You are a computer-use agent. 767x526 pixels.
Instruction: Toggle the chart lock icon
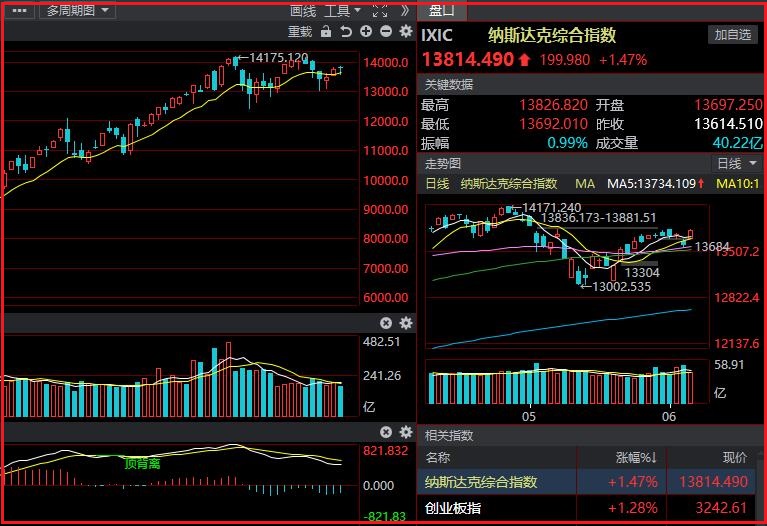click(326, 32)
